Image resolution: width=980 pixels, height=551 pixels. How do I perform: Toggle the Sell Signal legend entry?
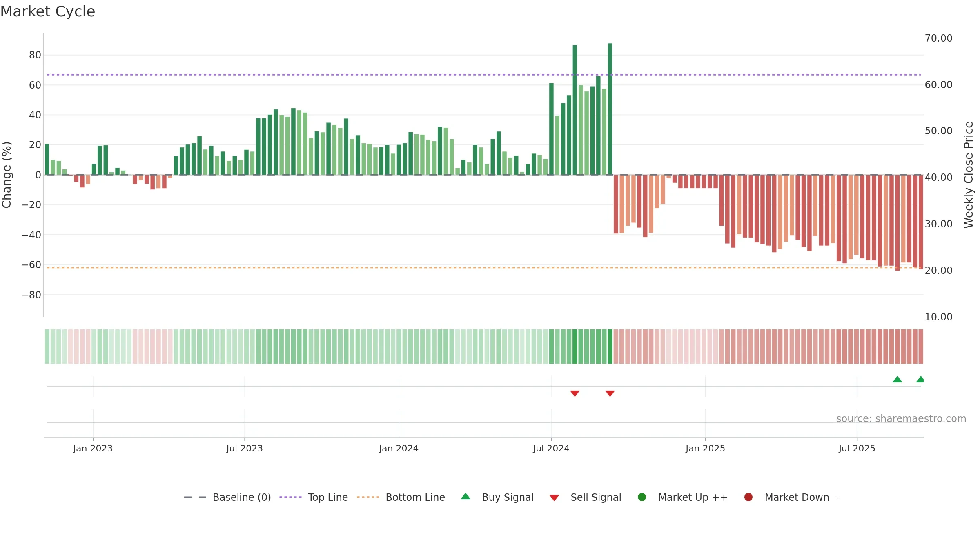click(585, 497)
